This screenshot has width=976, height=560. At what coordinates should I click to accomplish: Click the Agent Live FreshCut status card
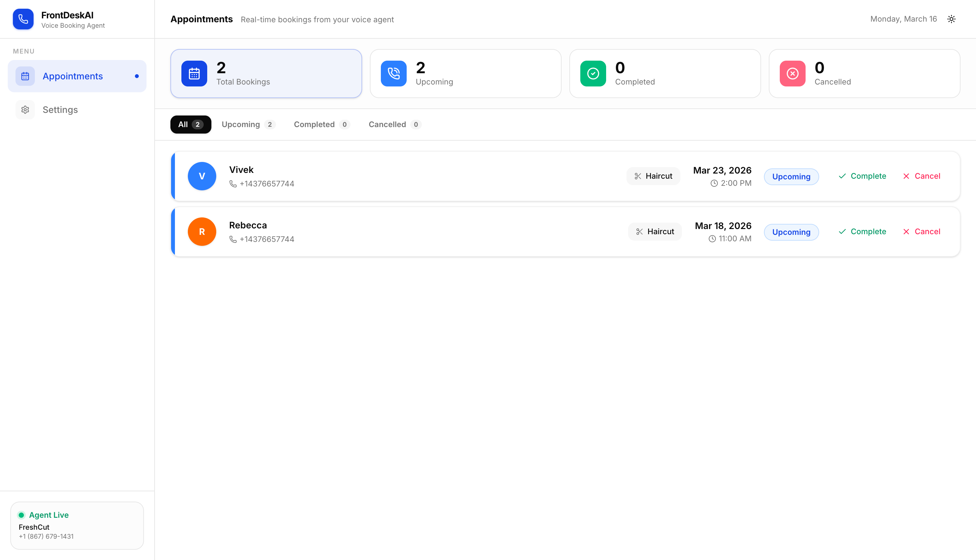point(77,525)
